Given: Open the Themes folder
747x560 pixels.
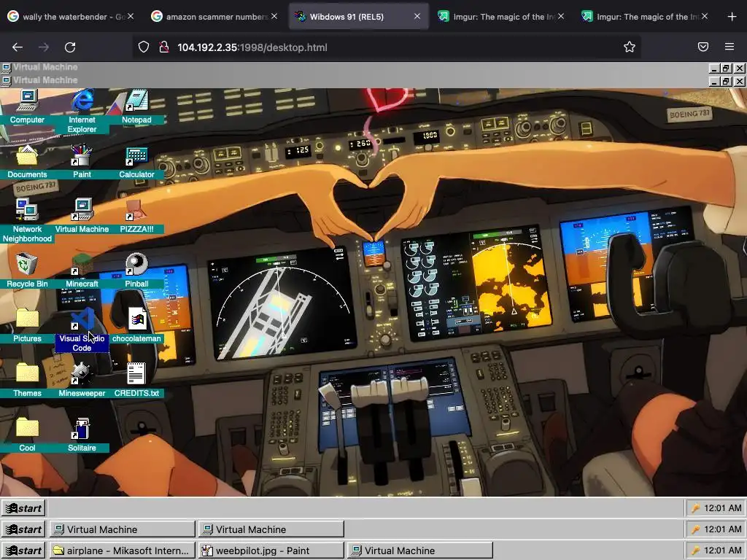Looking at the screenshot, I should [x=27, y=381].
